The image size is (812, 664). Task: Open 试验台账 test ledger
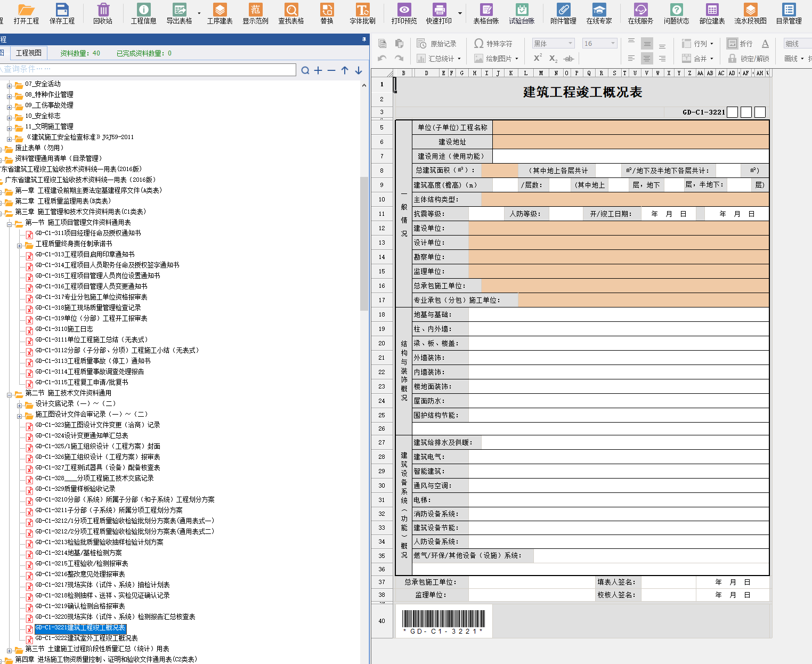pos(522,13)
